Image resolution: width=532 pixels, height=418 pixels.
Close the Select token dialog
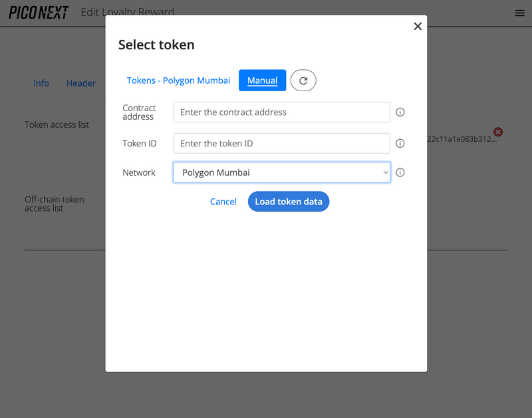point(418,27)
